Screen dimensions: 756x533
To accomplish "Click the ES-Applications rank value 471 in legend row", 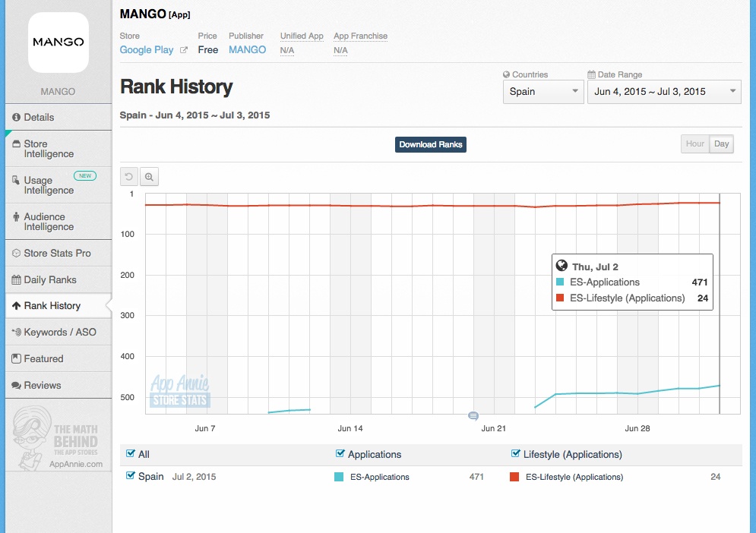I will point(476,477).
